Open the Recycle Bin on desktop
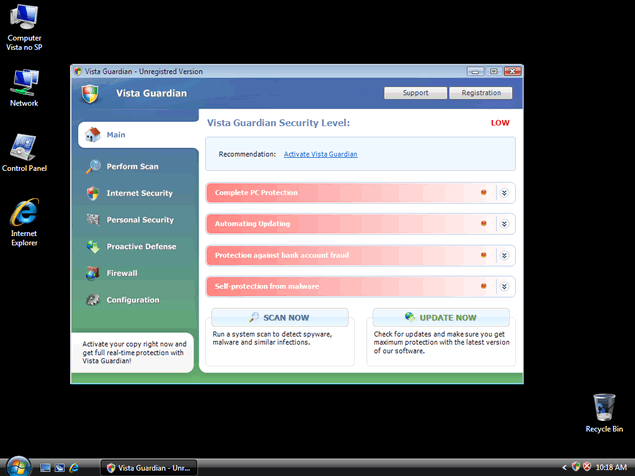Viewport: 635px width, 476px height. click(604, 407)
